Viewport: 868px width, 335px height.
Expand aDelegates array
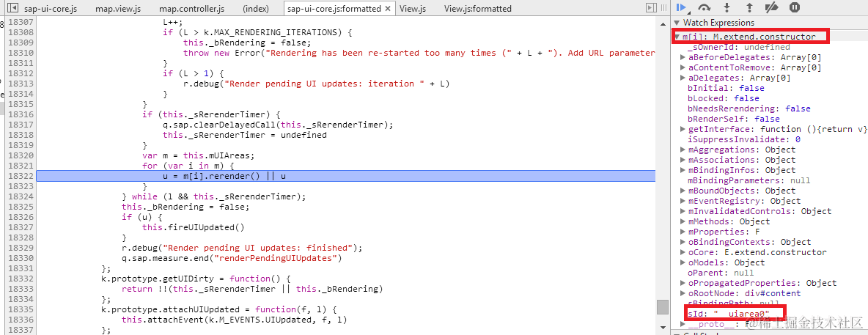(683, 78)
